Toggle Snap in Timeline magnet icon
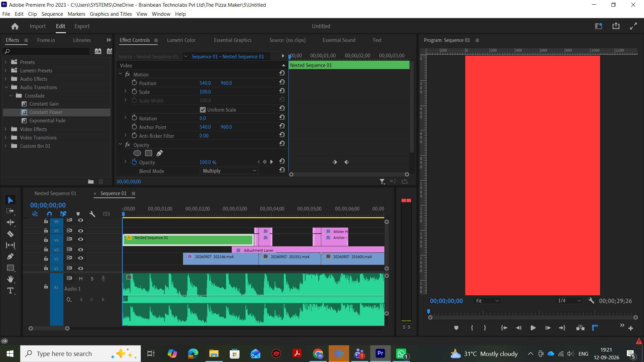The width and height of the screenshot is (644, 362). pos(49,214)
